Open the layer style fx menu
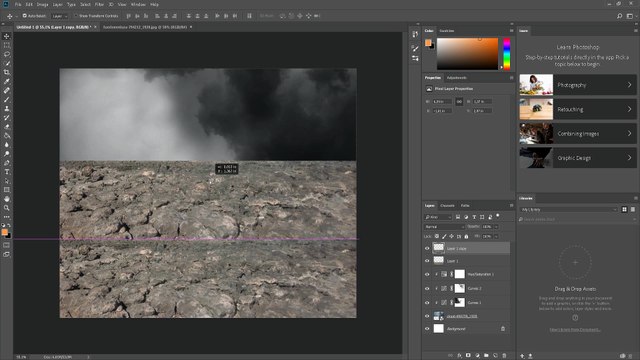This screenshot has height=360, width=640. 459,356
